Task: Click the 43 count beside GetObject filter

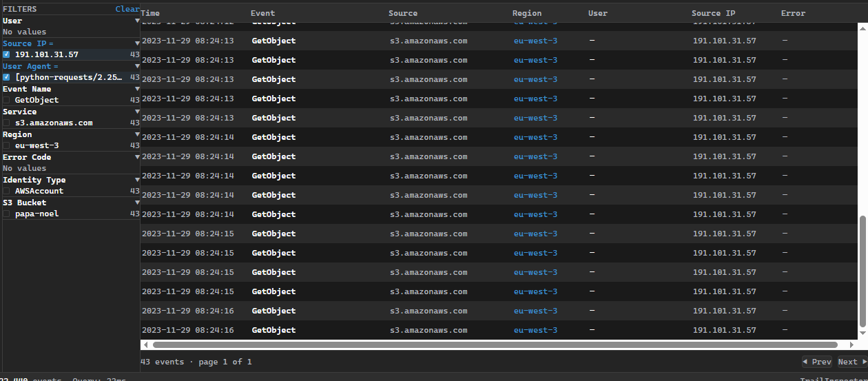Action: pos(134,100)
